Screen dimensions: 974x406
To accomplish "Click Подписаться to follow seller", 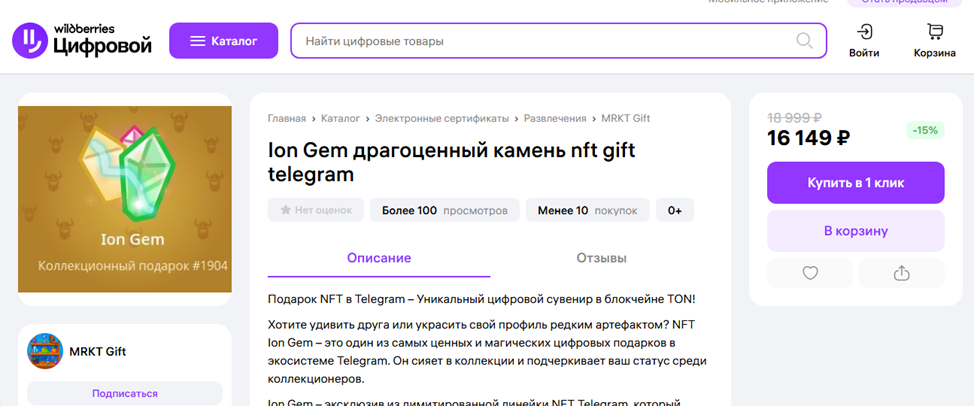I will click(x=125, y=394).
